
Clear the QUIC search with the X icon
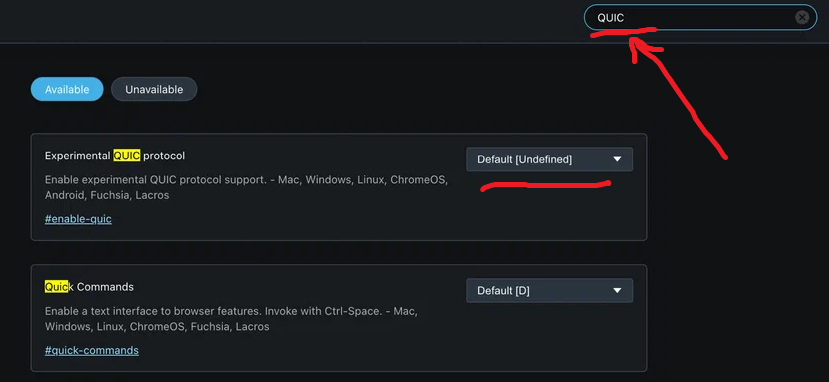(x=802, y=17)
